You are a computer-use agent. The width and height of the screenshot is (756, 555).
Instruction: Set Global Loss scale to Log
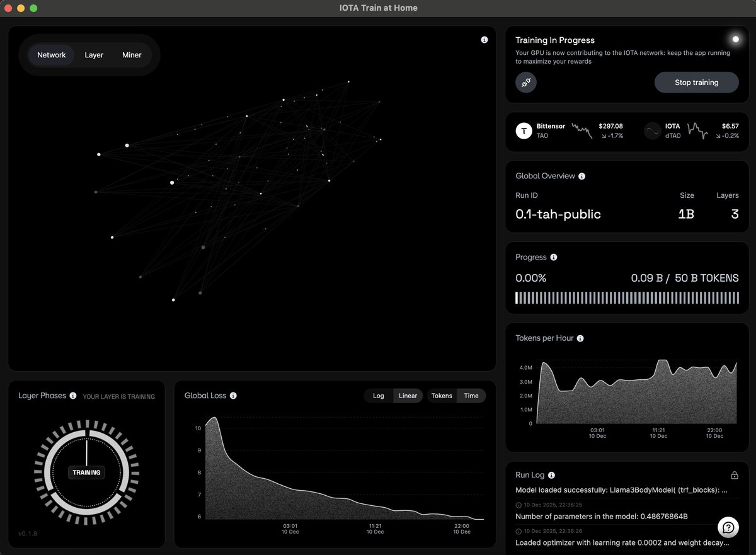pyautogui.click(x=379, y=396)
